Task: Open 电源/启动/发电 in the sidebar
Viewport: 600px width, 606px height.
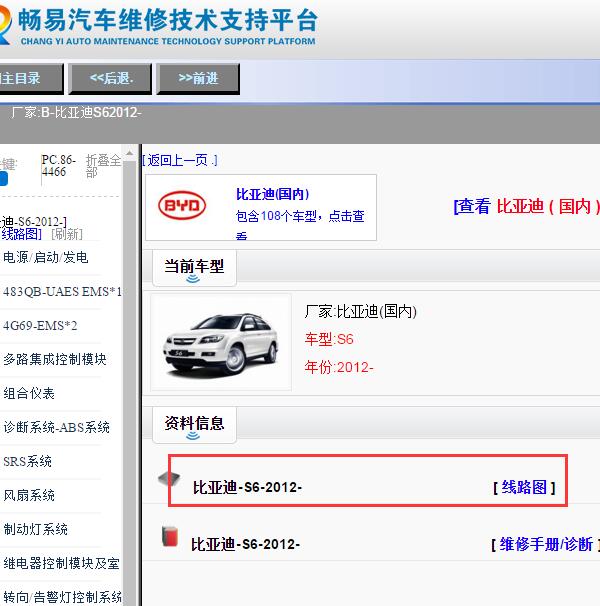Action: point(46,257)
